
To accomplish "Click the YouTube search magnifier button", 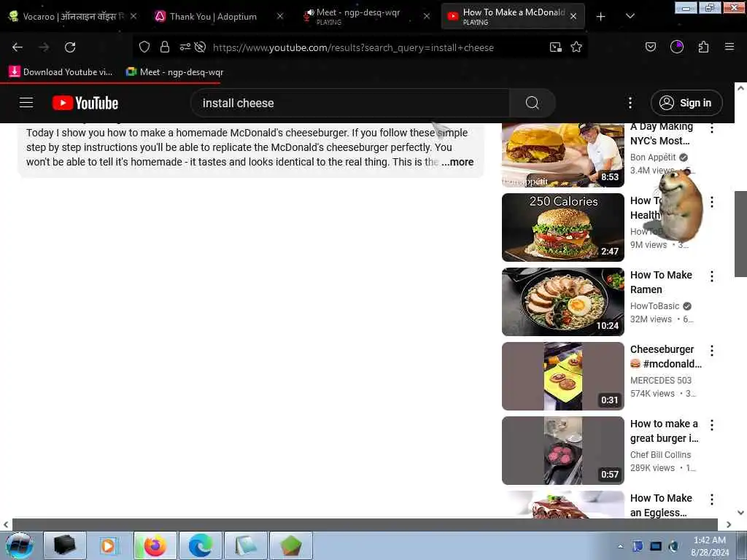I will pos(532,103).
